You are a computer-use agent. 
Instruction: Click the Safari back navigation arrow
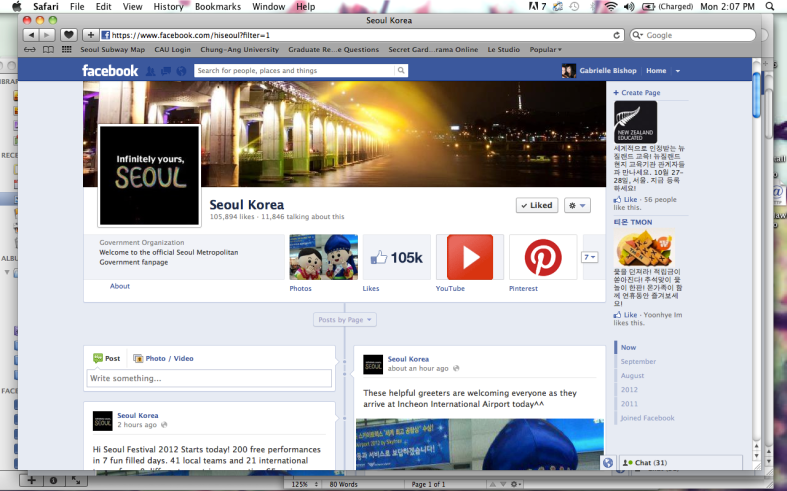click(30, 35)
